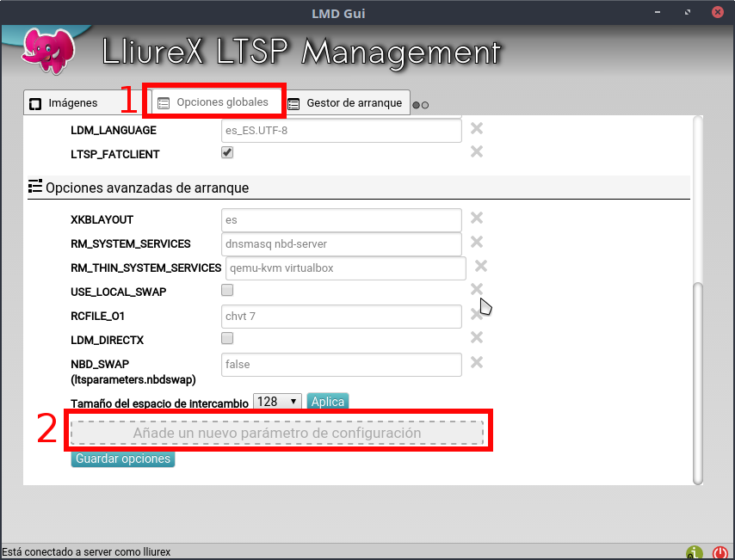The height and width of the screenshot is (560, 735).
Task: Remove RM_THIN_SYSTEM_SERVICES using X icon
Action: point(481,267)
